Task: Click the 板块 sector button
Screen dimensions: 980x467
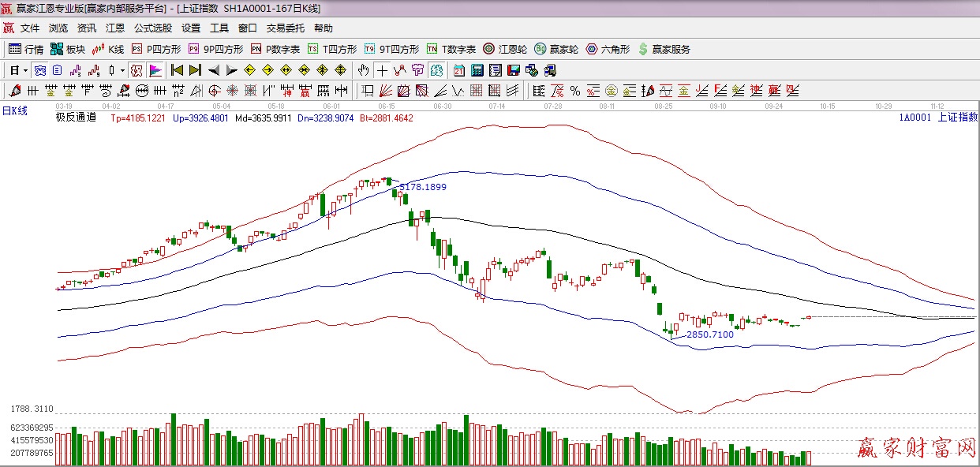Action: coord(68,49)
